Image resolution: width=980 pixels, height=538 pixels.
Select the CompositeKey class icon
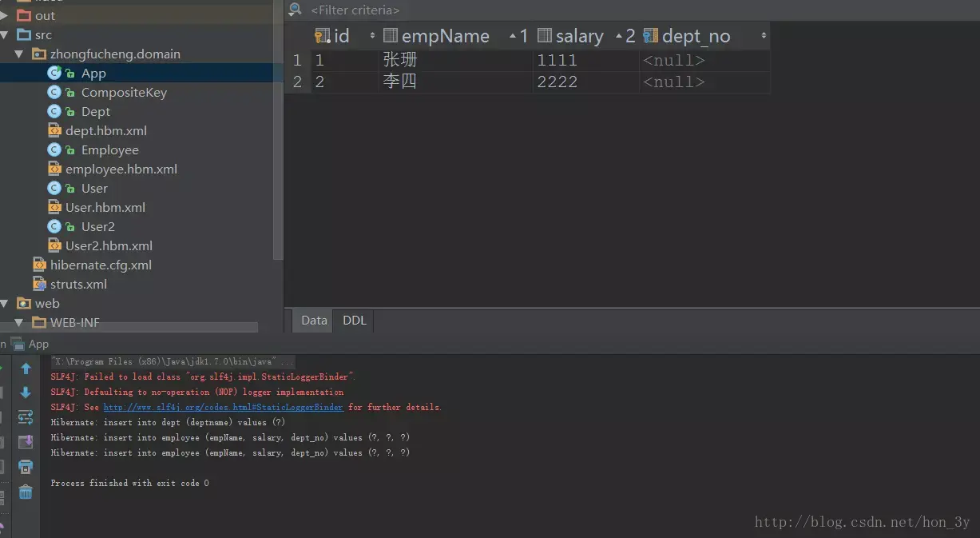54,92
